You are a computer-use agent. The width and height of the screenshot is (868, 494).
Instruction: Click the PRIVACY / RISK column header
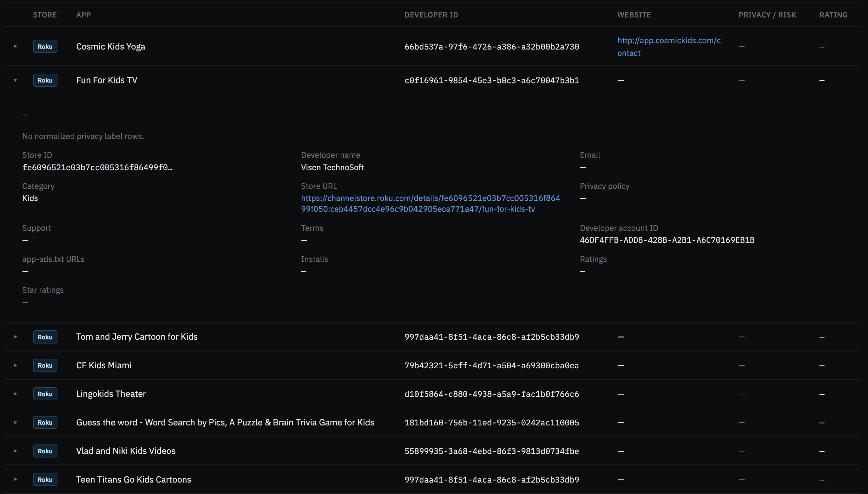[767, 15]
